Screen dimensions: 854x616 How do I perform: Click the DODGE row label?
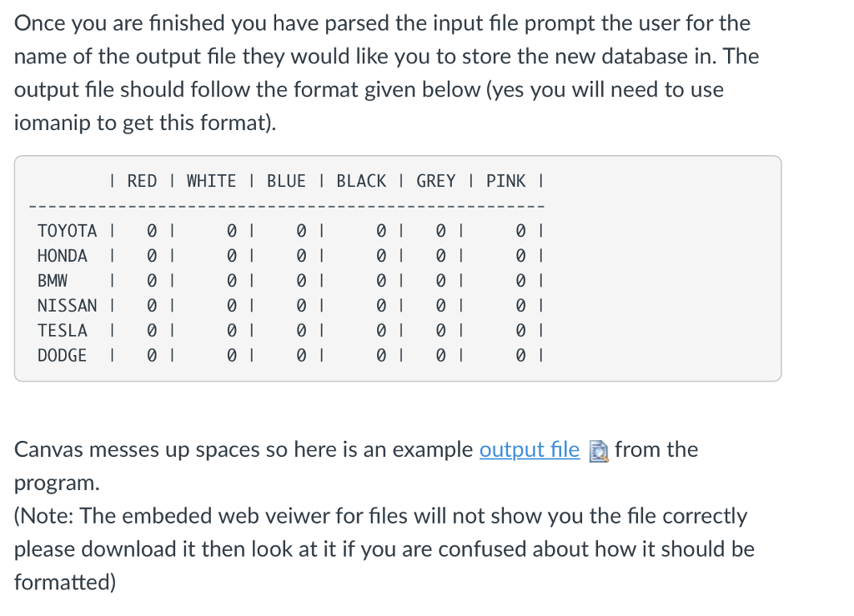click(62, 355)
